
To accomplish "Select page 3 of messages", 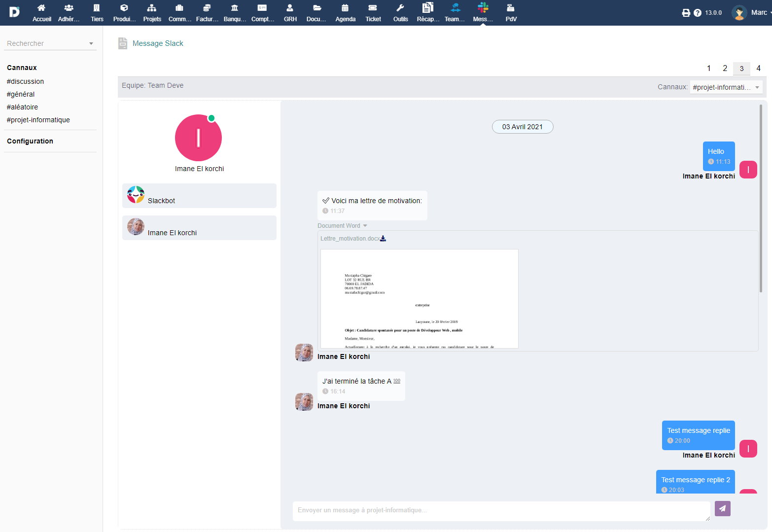I will 741,69.
